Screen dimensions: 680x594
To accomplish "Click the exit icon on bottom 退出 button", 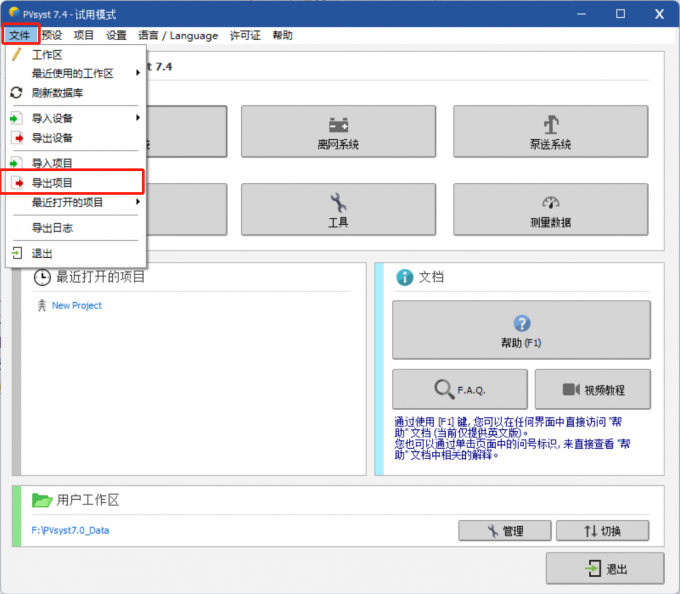I will pos(593,568).
